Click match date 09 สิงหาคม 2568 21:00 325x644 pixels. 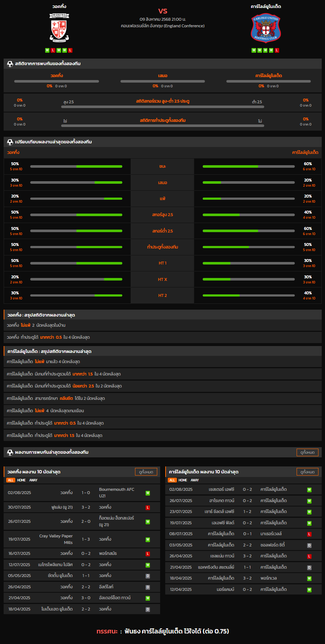click(x=163, y=19)
